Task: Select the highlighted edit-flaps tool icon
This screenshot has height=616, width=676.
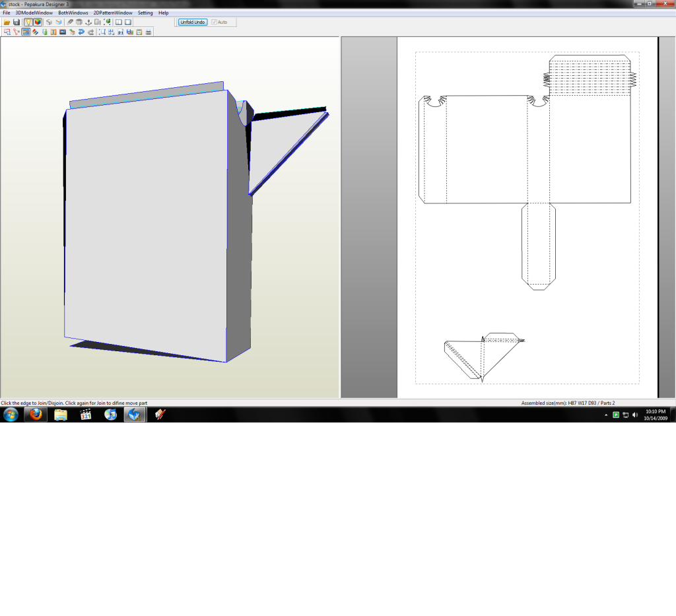Action: (x=26, y=32)
